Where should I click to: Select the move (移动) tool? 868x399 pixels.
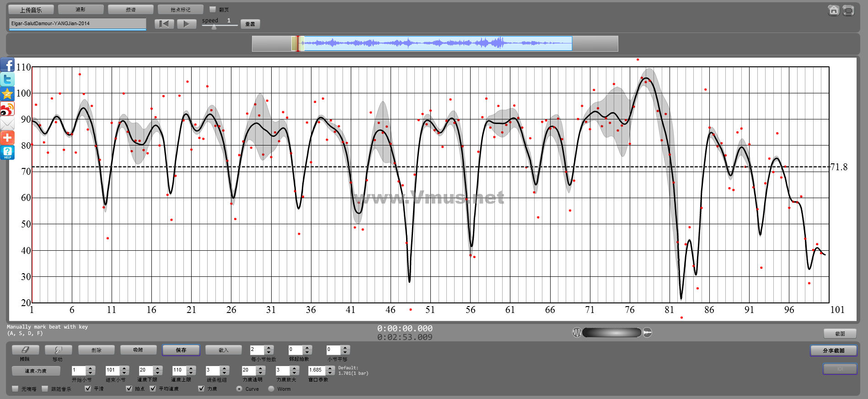click(58, 350)
